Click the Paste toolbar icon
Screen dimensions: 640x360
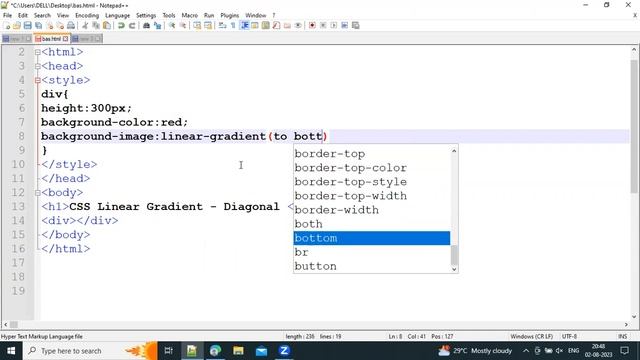107,25
